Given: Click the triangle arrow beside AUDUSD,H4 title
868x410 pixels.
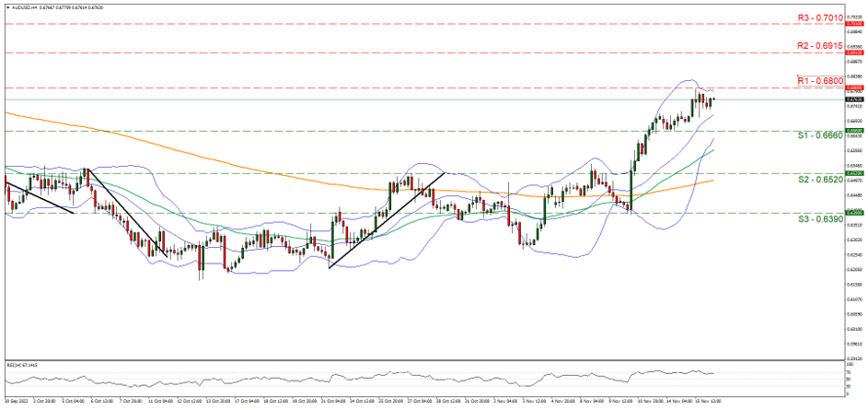Looking at the screenshot, I should (x=7, y=8).
